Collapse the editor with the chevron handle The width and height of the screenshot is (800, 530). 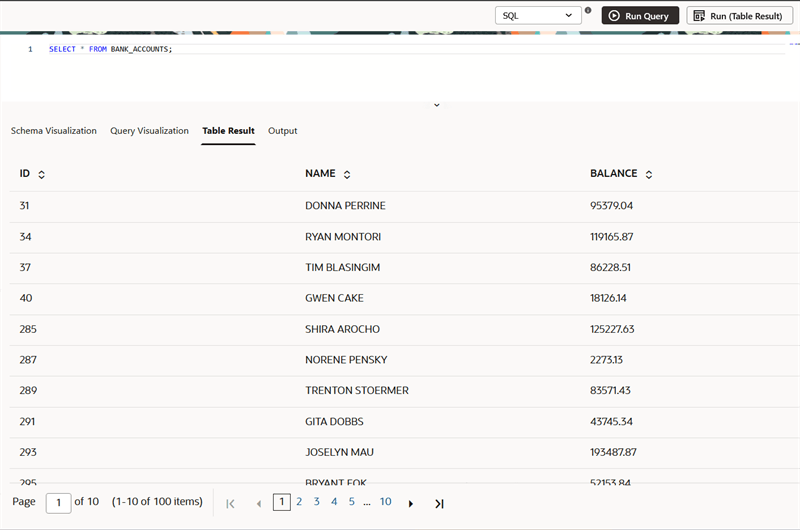pos(437,105)
